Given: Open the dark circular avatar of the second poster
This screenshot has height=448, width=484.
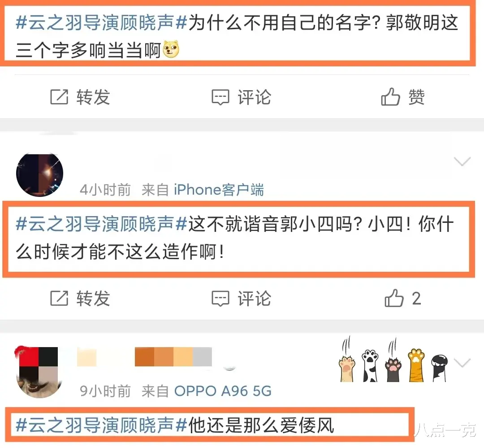Looking at the screenshot, I should [39, 175].
